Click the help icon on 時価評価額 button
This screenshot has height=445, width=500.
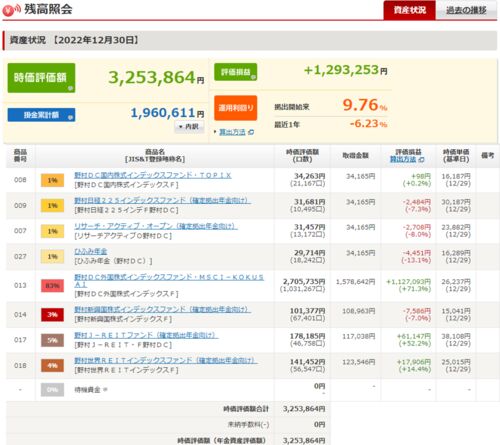tap(70, 88)
